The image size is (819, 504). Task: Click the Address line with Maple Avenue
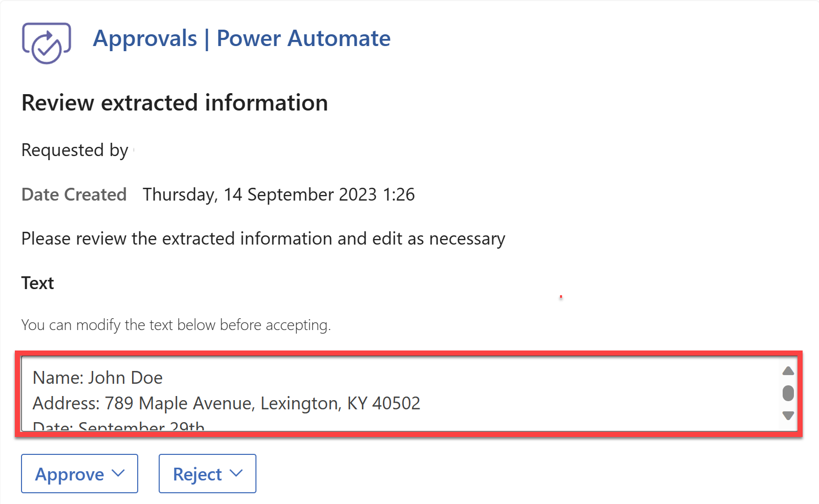226,404
